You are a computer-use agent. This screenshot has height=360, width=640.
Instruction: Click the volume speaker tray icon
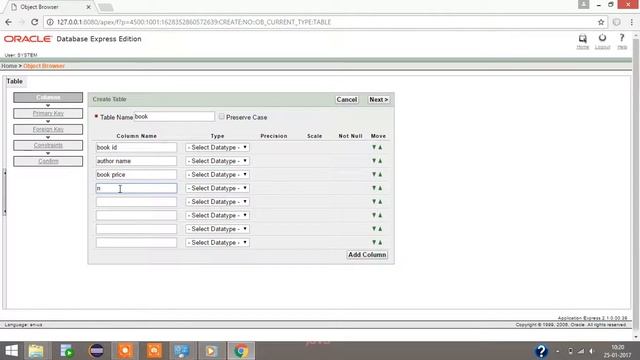click(x=591, y=351)
